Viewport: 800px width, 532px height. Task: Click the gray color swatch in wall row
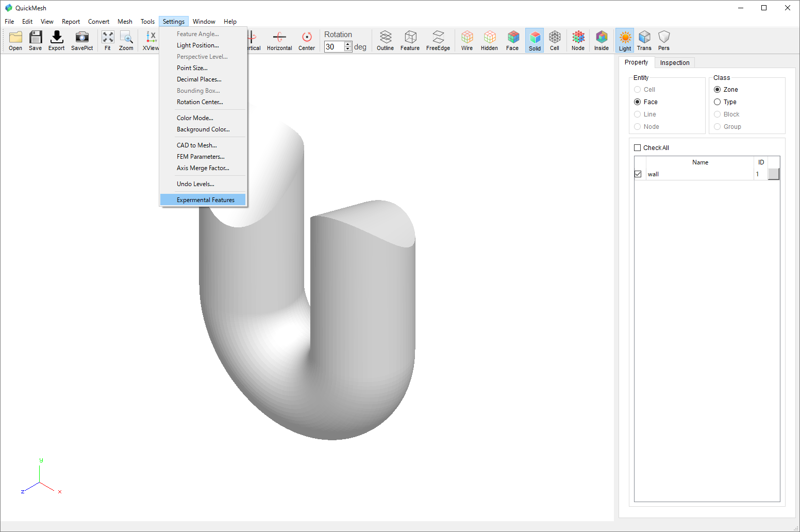[774, 174]
